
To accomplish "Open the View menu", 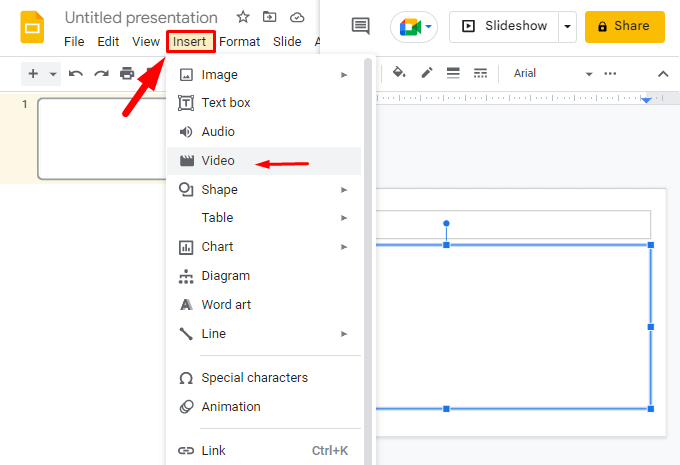I will click(146, 42).
